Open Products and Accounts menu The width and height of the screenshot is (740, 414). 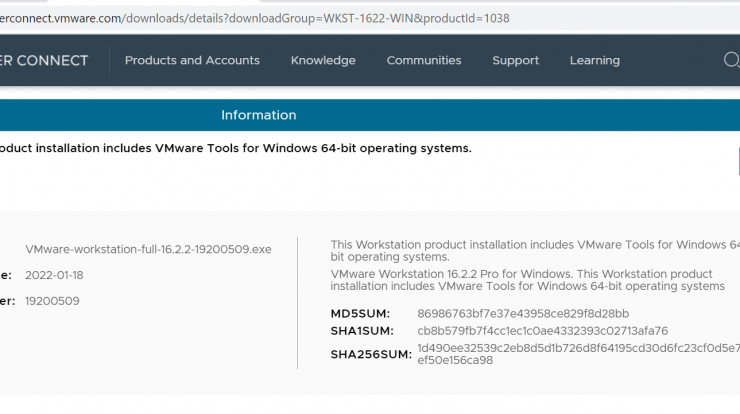point(192,60)
